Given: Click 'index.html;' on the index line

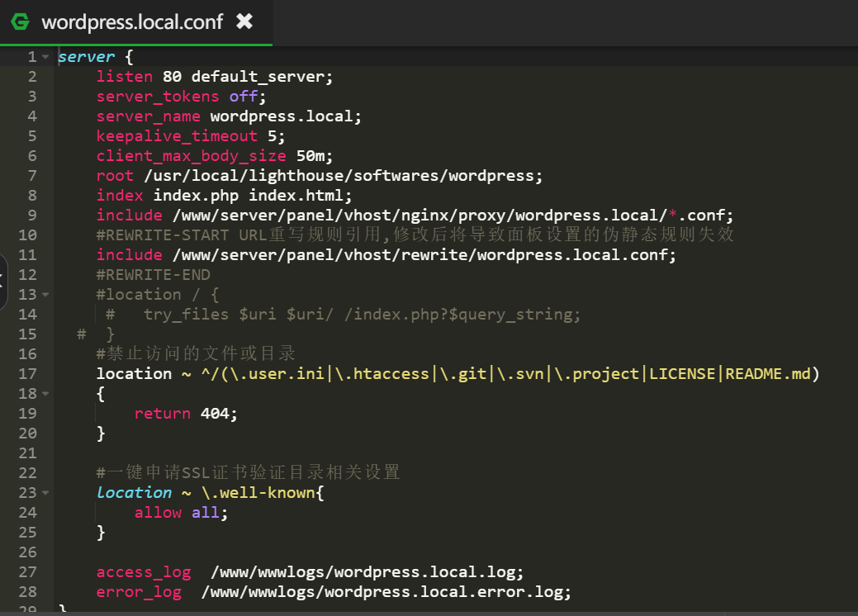Looking at the screenshot, I should coord(301,196).
